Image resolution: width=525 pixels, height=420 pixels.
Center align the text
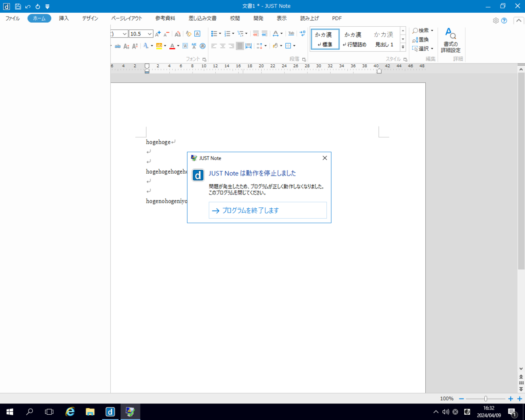[x=223, y=46]
